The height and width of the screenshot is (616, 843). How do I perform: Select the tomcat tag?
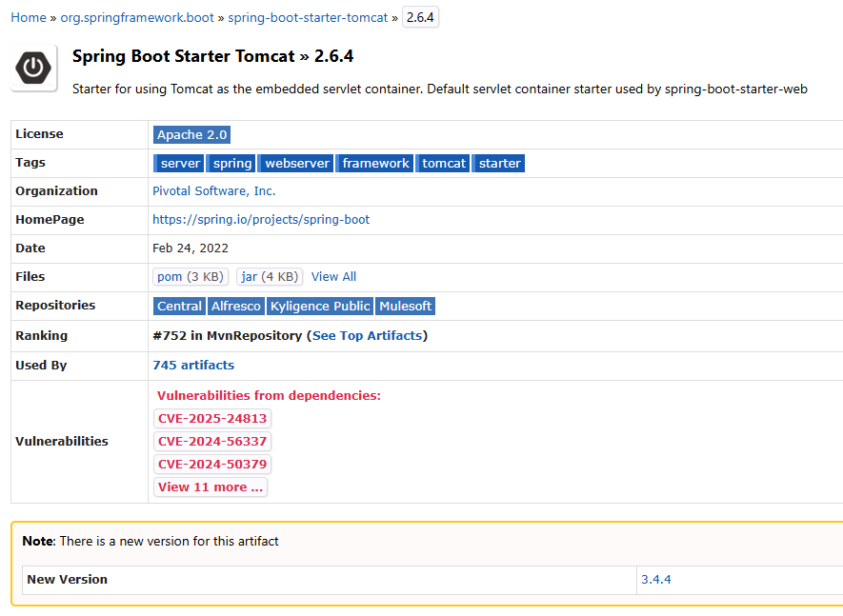click(443, 164)
